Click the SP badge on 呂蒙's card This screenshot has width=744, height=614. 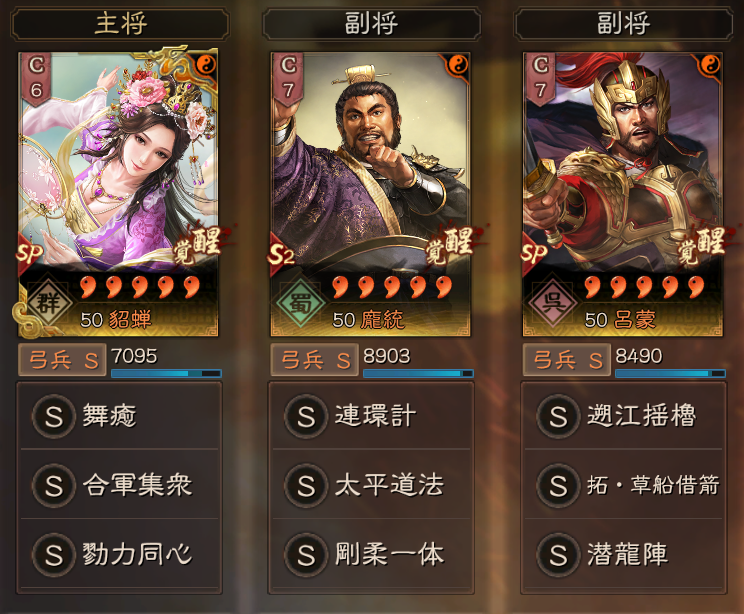534,255
